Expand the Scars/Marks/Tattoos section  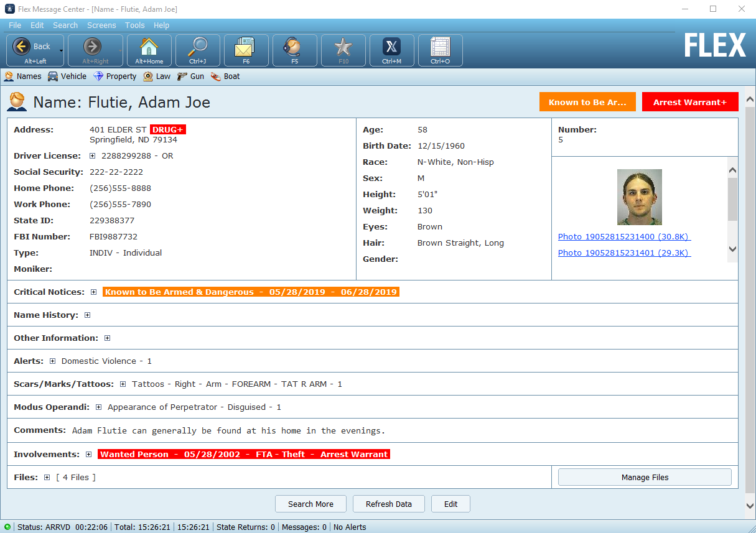click(x=123, y=384)
